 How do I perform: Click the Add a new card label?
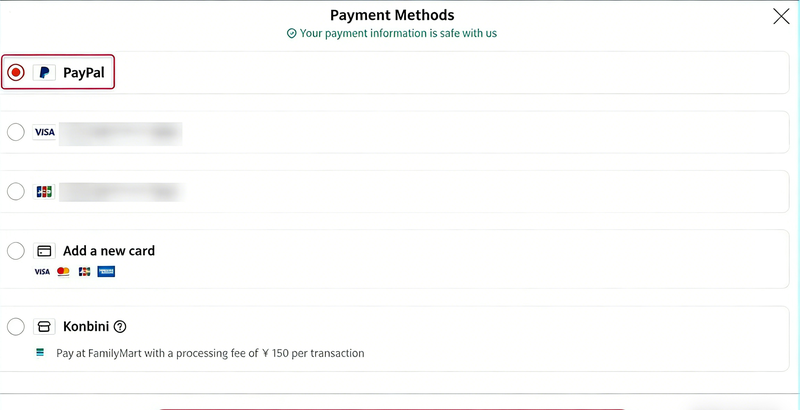point(109,251)
